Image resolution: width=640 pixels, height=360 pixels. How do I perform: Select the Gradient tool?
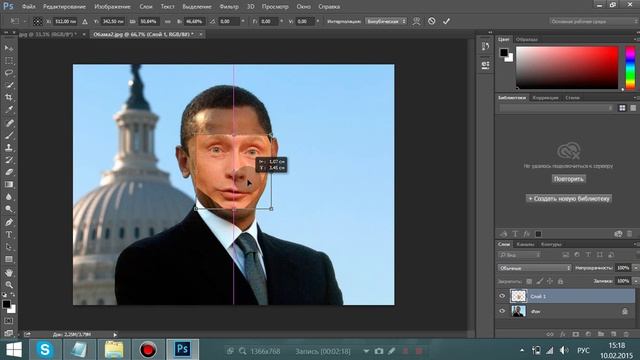[9, 184]
